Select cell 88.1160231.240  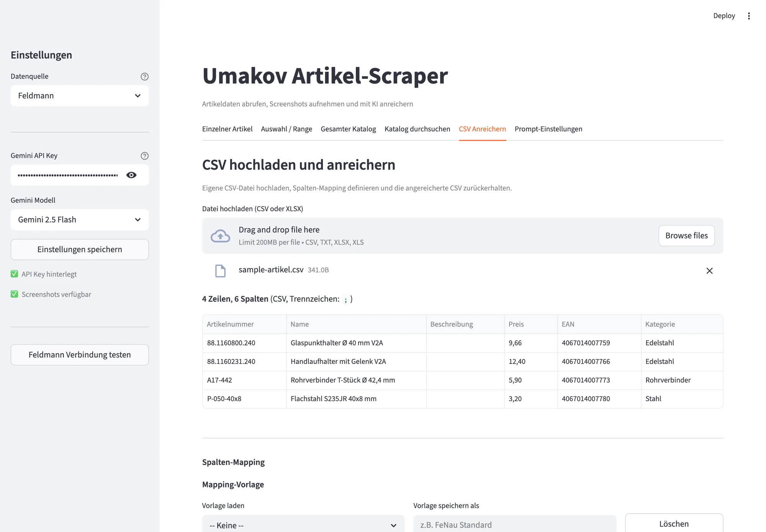tap(244, 362)
